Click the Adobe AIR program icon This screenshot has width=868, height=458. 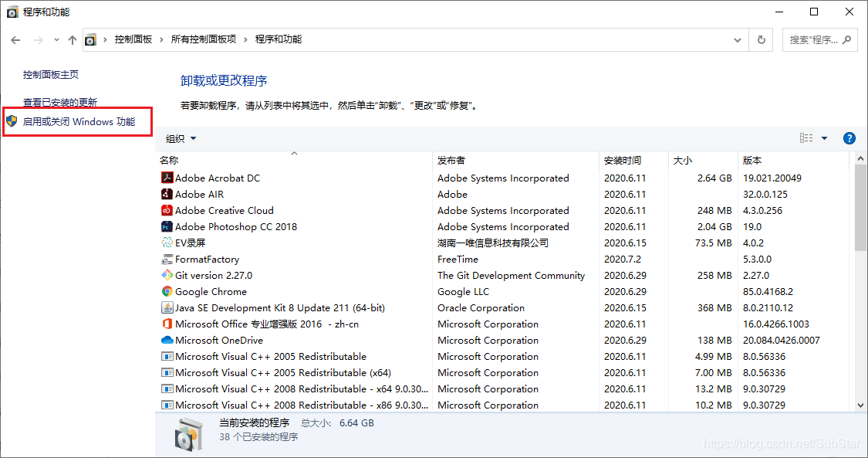point(167,194)
